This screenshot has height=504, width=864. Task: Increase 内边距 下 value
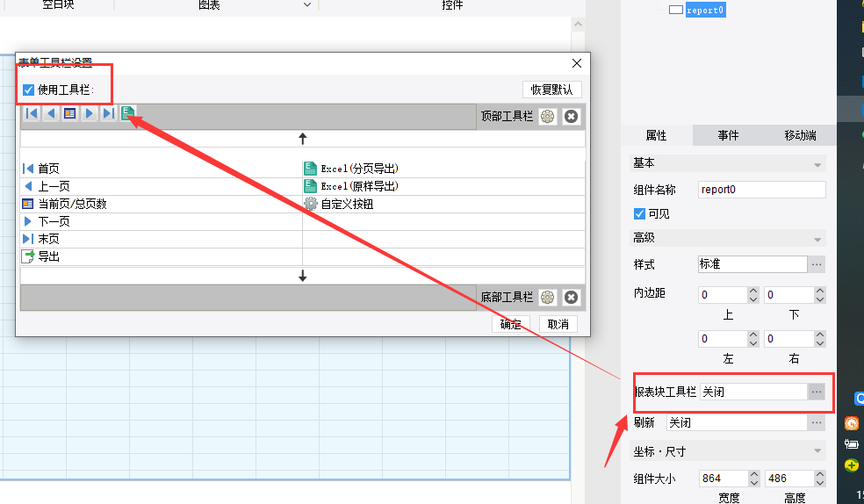pos(820,291)
